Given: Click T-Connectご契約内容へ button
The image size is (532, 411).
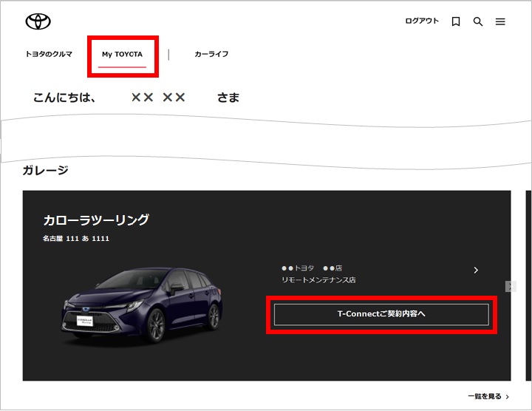Looking at the screenshot, I should [x=381, y=314].
